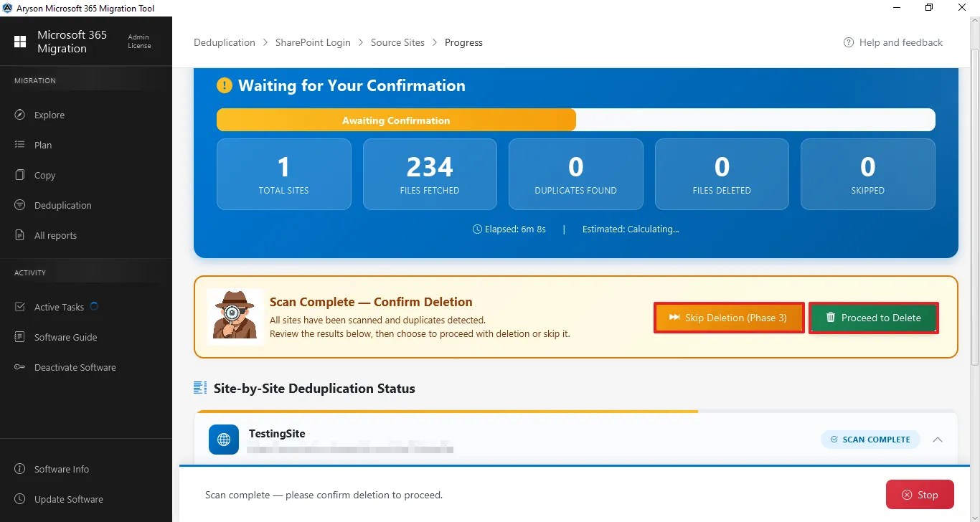The image size is (980, 522).
Task: Click the red Stop button
Action: [x=920, y=495]
